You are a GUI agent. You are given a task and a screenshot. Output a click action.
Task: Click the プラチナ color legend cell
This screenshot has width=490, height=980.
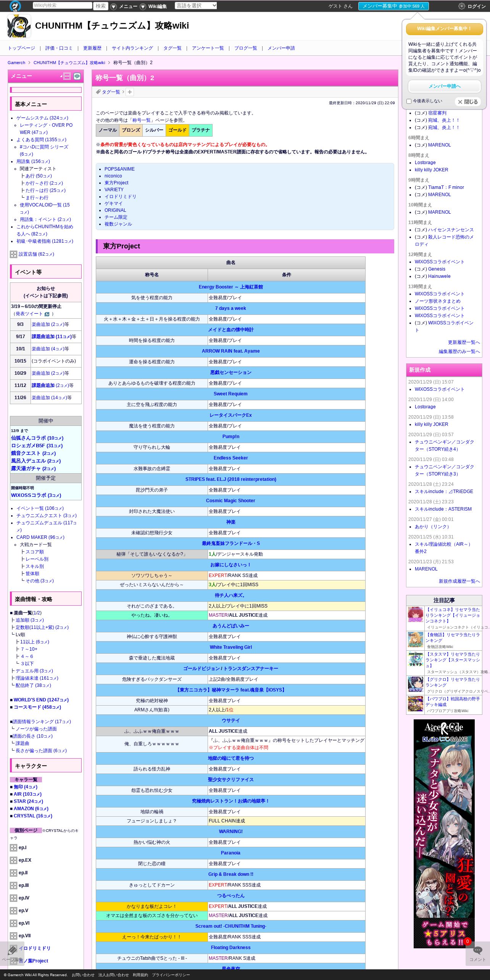point(201,130)
